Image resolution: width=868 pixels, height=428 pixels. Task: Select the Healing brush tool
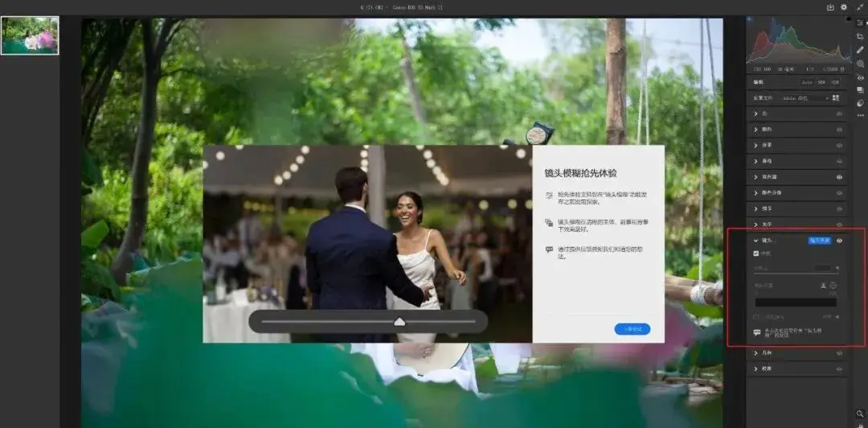point(860,50)
